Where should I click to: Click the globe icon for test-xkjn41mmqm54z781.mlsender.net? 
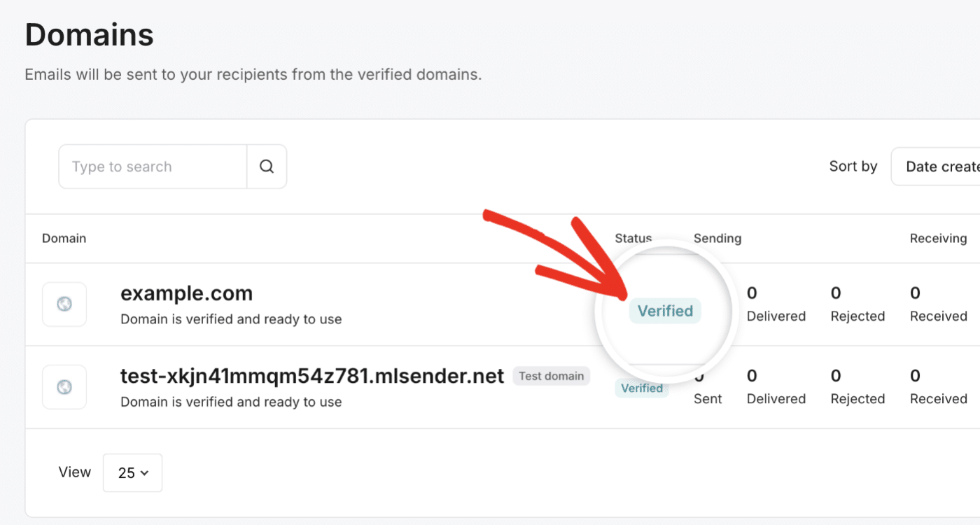pyautogui.click(x=64, y=387)
